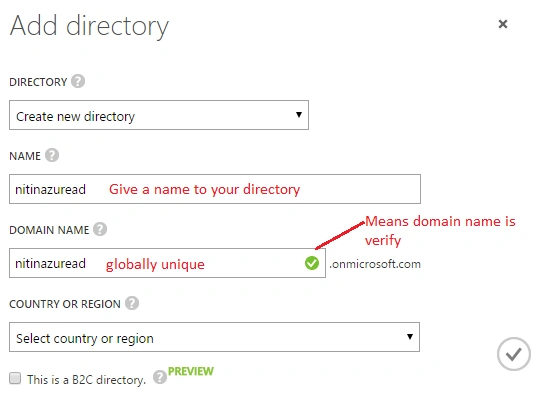
Task: Click the question mark beside DOMAIN NAME
Action: pyautogui.click(x=100, y=229)
